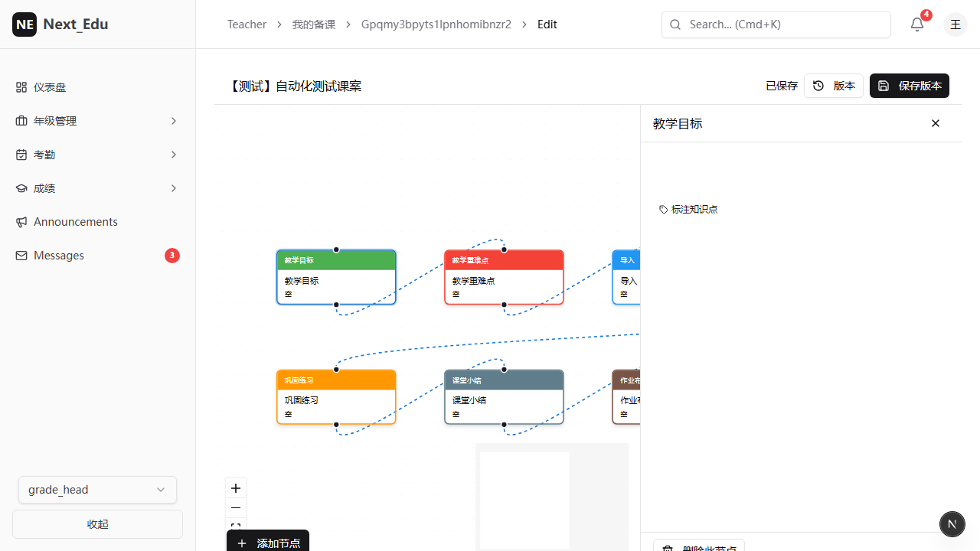980x551 pixels.
Task: Select the blue 导入 node
Action: pos(626,277)
